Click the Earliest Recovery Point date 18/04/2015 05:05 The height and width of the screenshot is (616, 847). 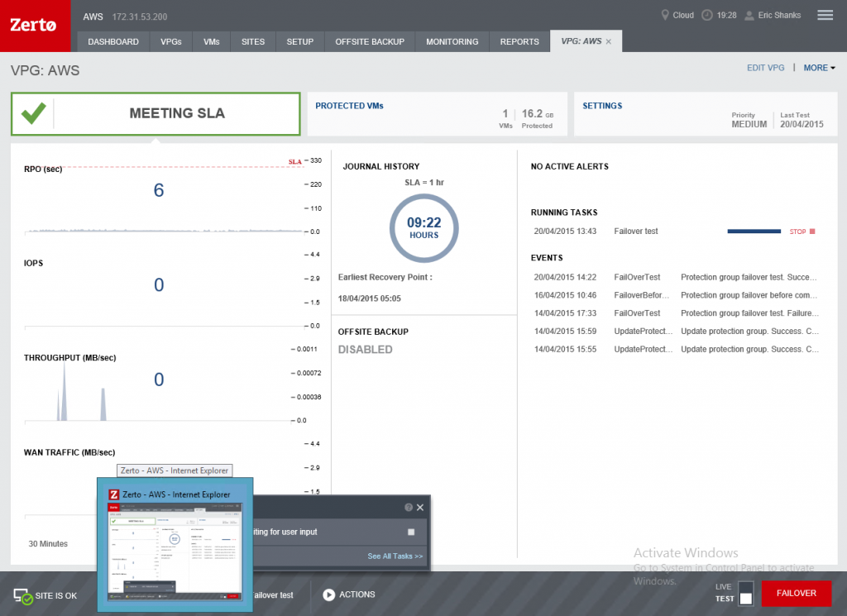click(370, 298)
